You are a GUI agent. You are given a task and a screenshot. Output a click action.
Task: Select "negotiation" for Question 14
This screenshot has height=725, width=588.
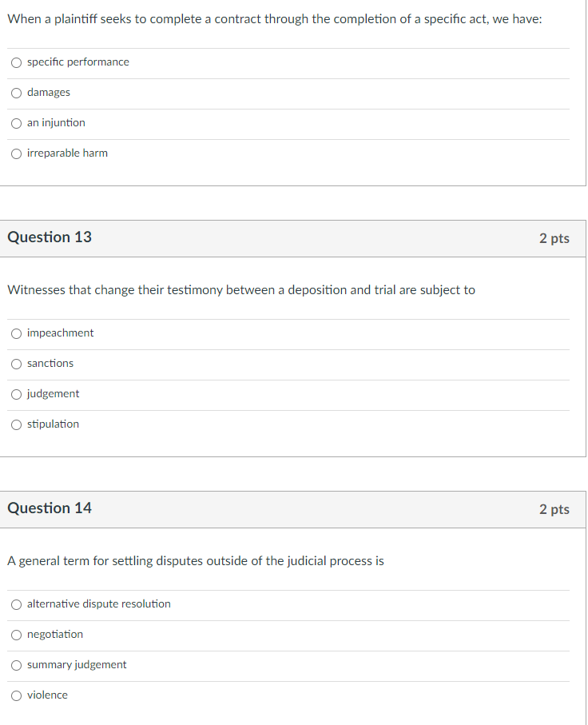pos(16,635)
